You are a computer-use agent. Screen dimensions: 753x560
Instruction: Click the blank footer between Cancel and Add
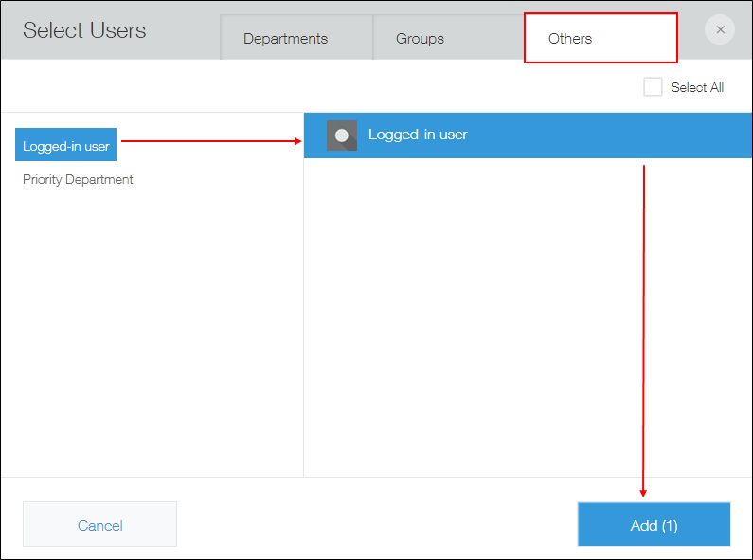tap(379, 525)
